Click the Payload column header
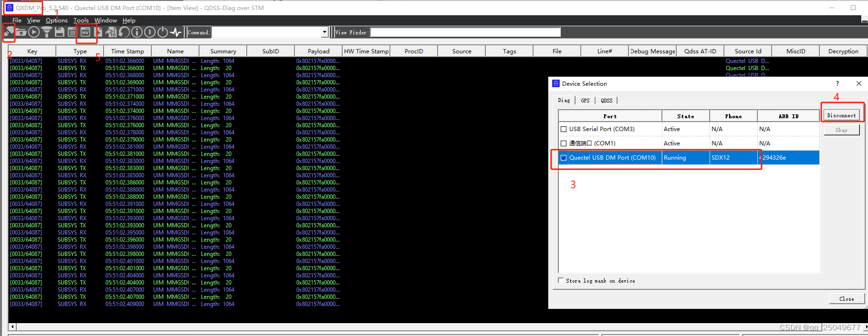The image size is (868, 336). [x=318, y=51]
